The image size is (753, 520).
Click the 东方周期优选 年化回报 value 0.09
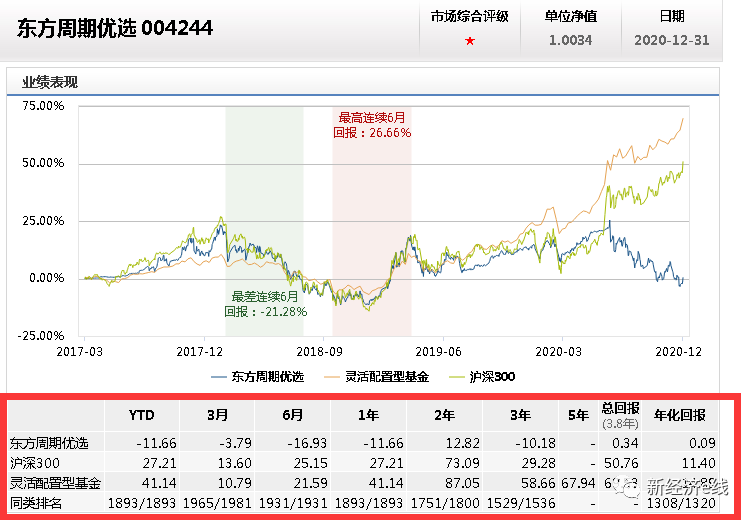pos(702,443)
